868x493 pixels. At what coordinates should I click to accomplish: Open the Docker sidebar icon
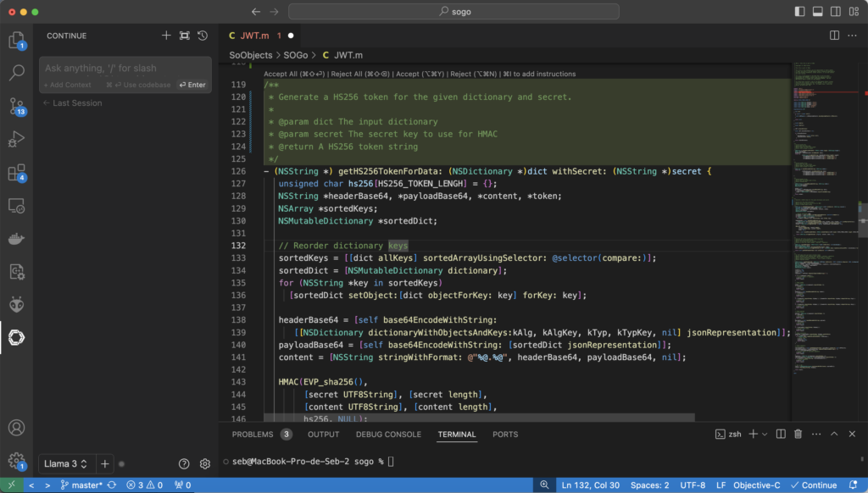point(17,239)
